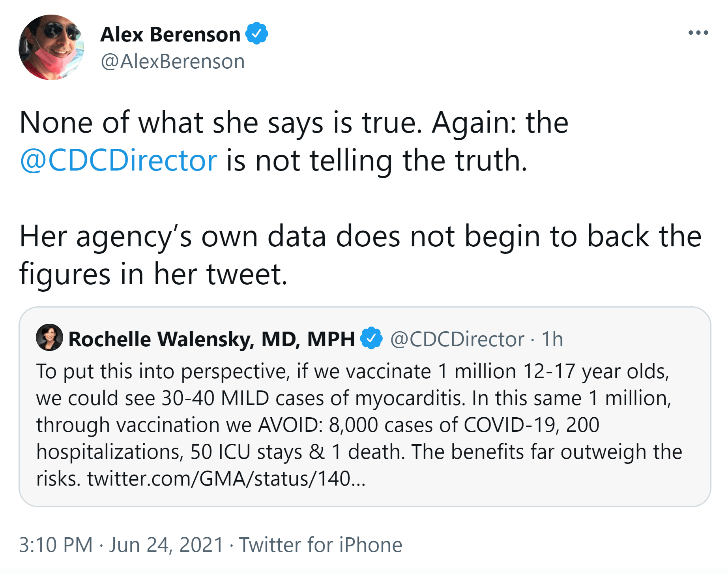Open the @AlexBerenson handle

pos(173,62)
